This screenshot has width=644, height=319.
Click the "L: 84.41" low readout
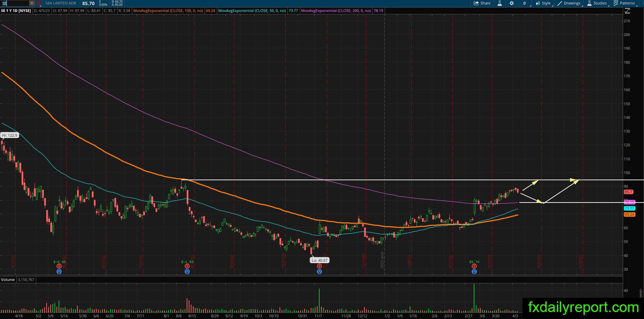click(94, 11)
